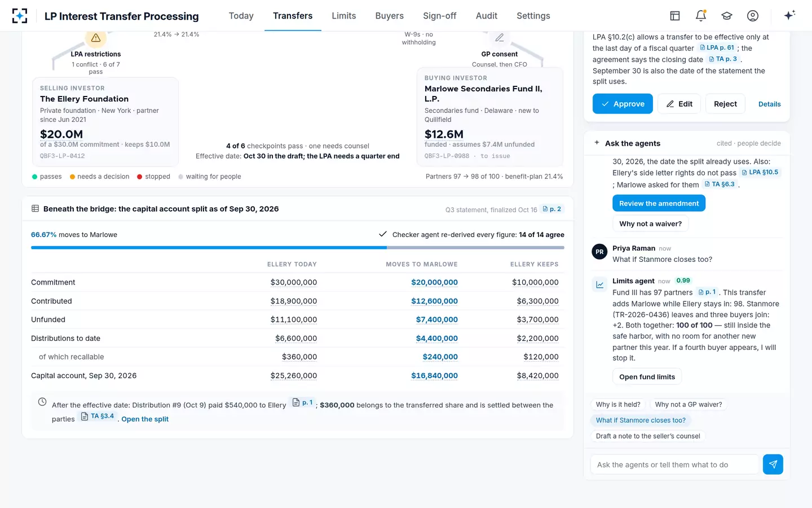Click the LPA restrictions warning icon
Viewport: 812px width, 508px height.
pos(96,38)
